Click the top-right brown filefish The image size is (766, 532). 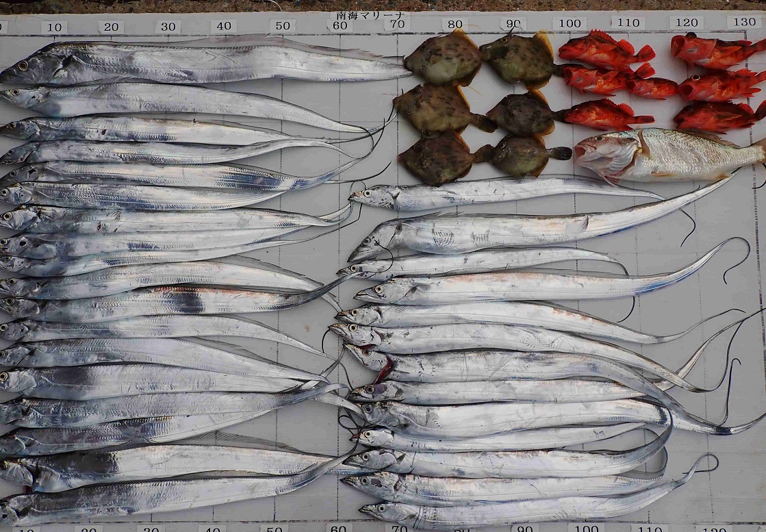pos(519,60)
